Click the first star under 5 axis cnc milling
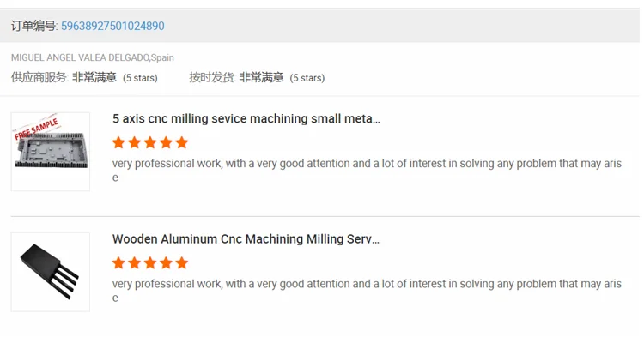Image resolution: width=644 pixels, height=343 pixels. (x=119, y=142)
